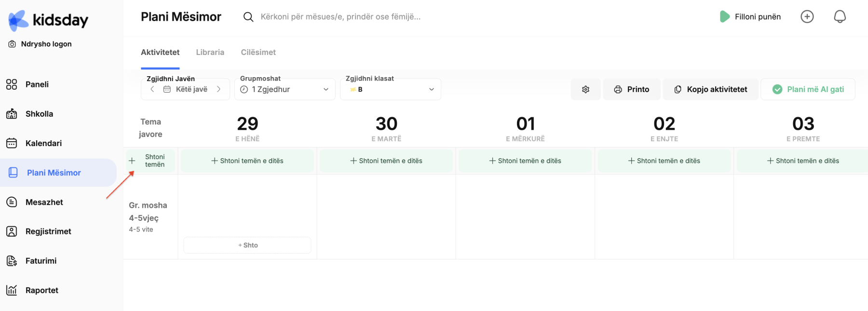The width and height of the screenshot is (868, 311).
Task: Open Faturimi in the sidebar
Action: 41,261
